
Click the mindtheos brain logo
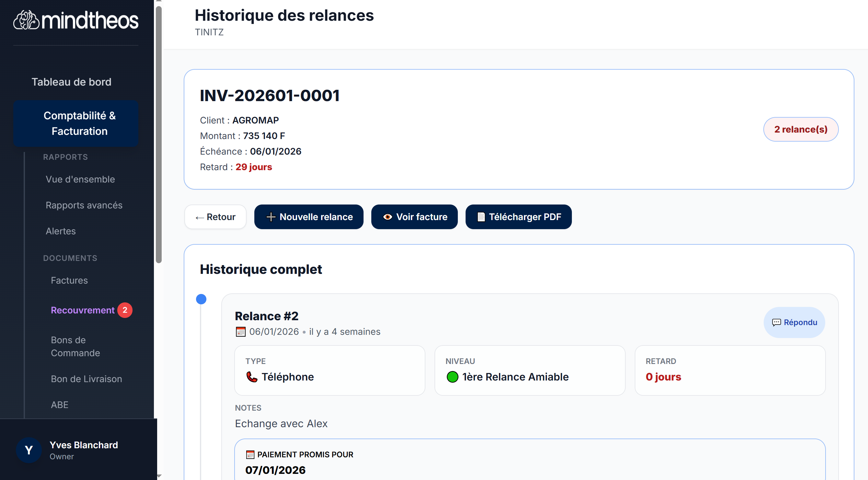(x=27, y=19)
